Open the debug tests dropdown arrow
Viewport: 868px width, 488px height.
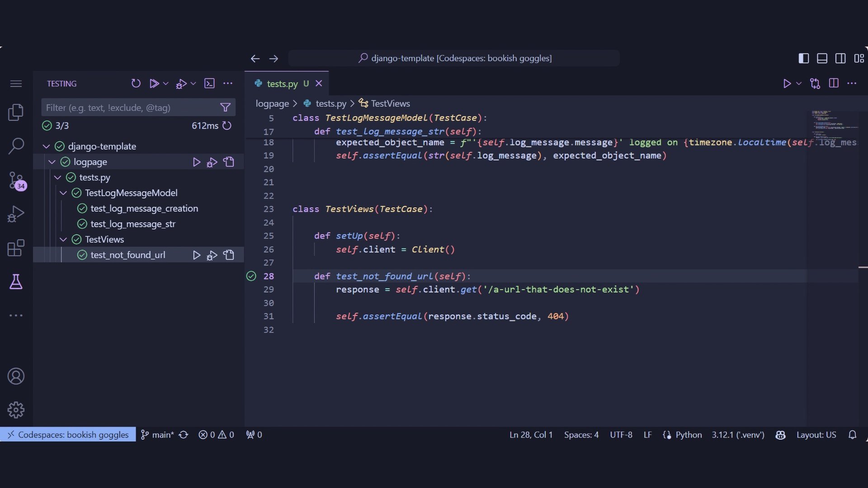pos(193,84)
